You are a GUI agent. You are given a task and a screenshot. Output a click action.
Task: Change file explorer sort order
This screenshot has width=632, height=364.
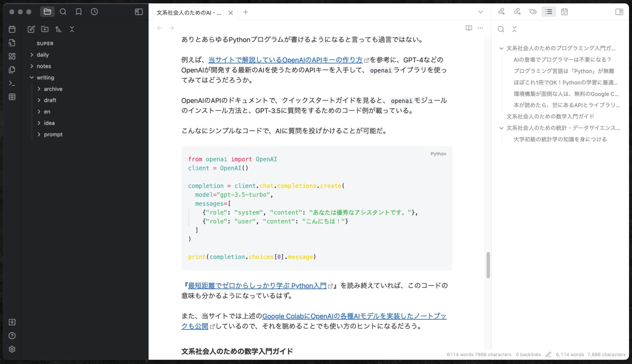[58, 29]
